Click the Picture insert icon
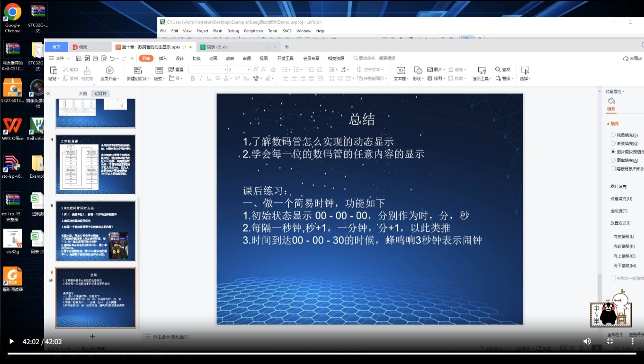The width and height of the screenshot is (644, 364). 430,70
